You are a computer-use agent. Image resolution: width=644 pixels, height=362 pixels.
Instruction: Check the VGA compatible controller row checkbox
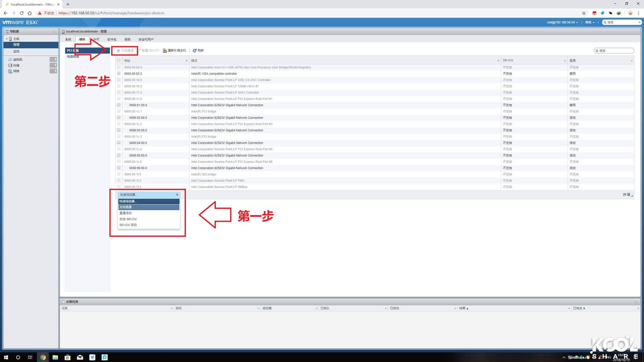click(x=119, y=73)
